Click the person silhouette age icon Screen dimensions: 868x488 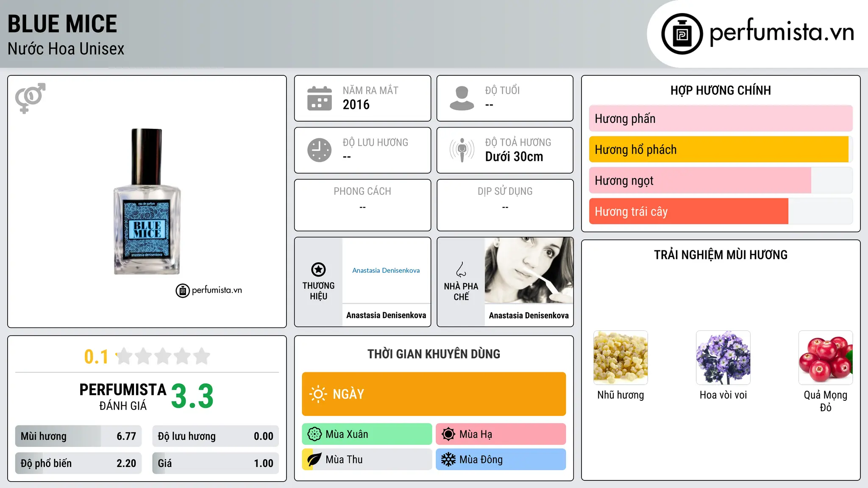tap(462, 98)
